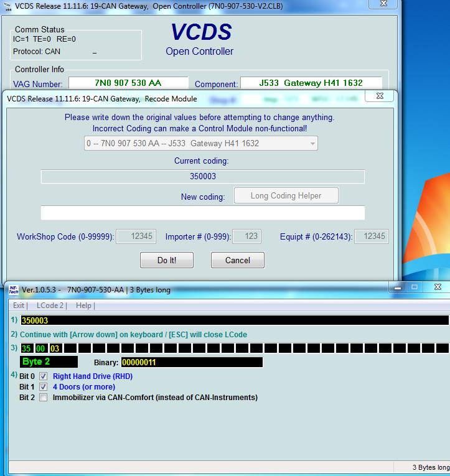Click the VAG Number field 7N0 907 530 AA
The width and height of the screenshot is (450, 476).
click(128, 83)
